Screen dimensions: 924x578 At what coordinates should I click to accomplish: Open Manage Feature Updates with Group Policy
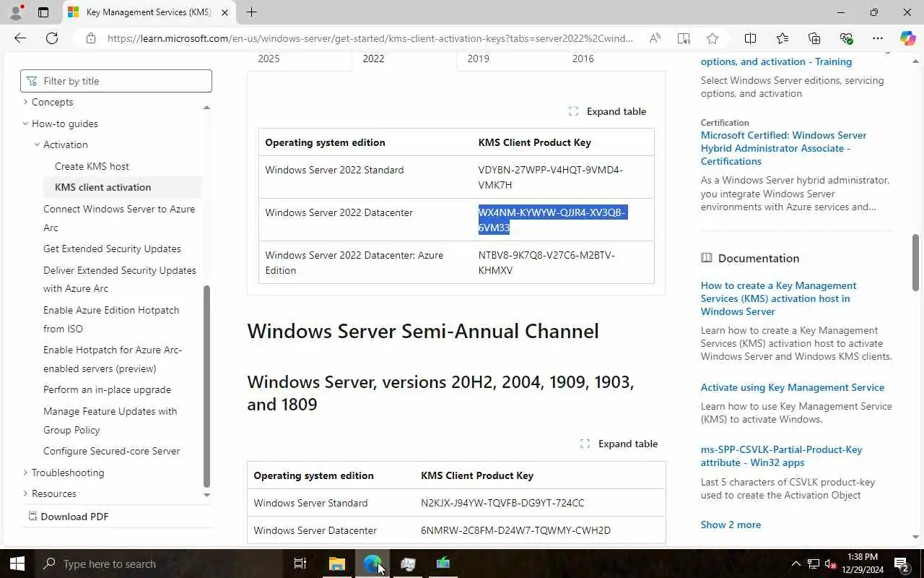coord(110,420)
